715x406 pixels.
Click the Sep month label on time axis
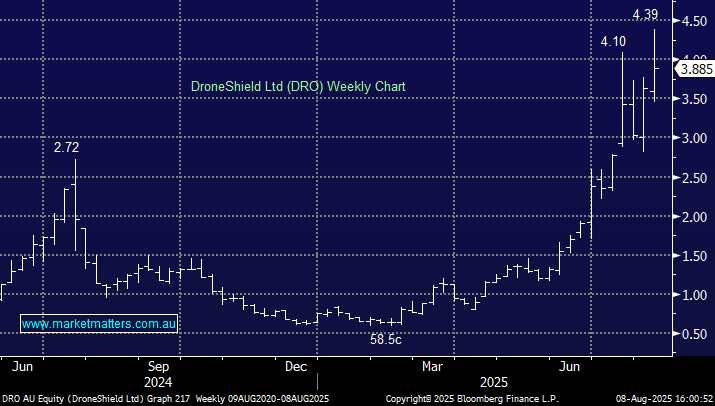pyautogui.click(x=158, y=366)
